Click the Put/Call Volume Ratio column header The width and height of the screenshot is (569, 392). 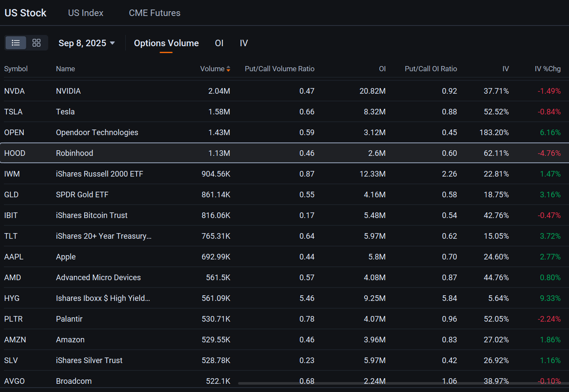(x=280, y=69)
